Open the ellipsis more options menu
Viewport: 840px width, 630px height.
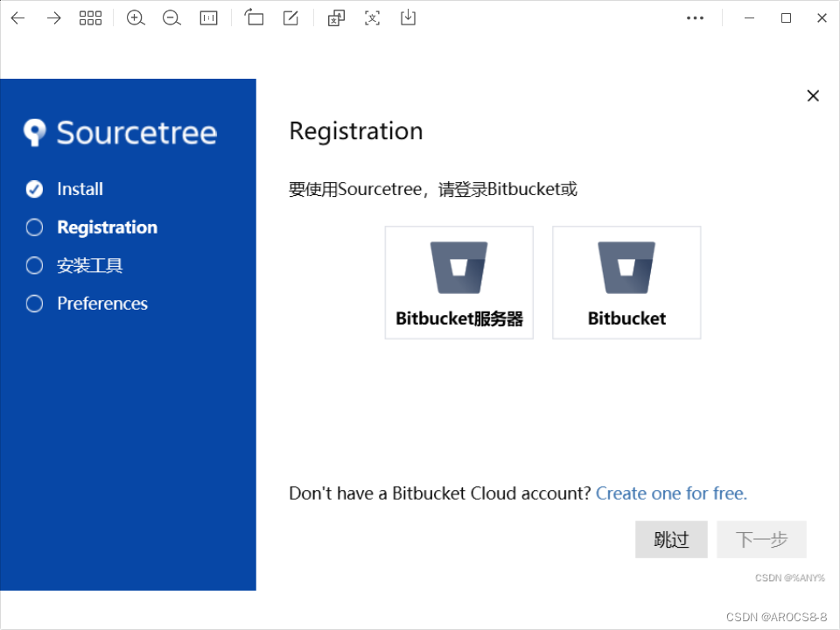[x=696, y=17]
